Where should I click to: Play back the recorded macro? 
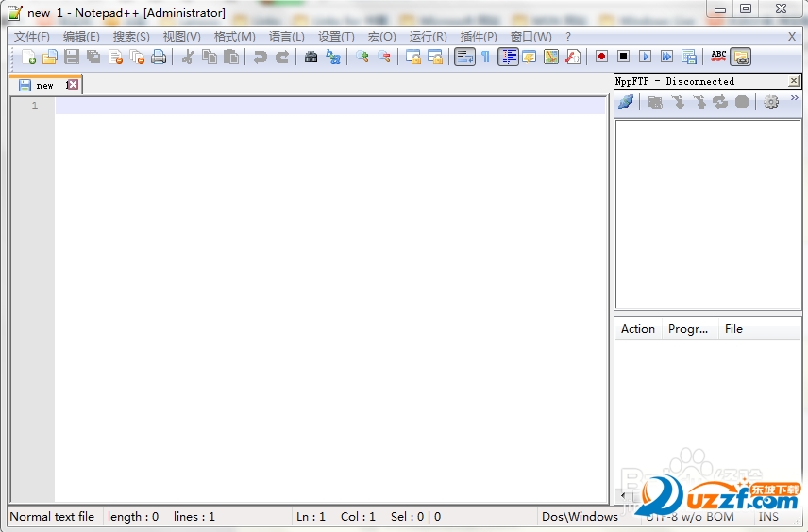[x=645, y=57]
